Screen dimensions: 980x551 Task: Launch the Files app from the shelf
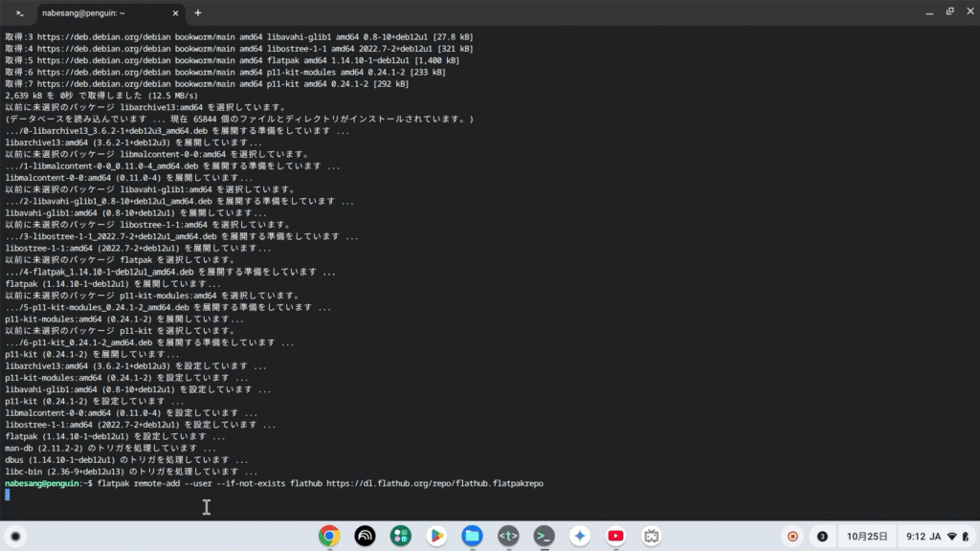pos(471,536)
